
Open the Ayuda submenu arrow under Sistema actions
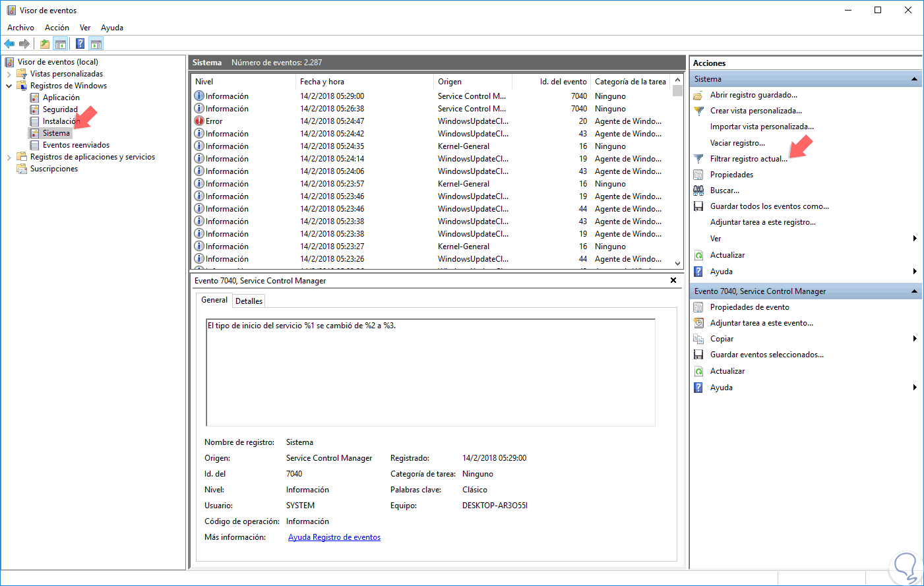tap(915, 272)
